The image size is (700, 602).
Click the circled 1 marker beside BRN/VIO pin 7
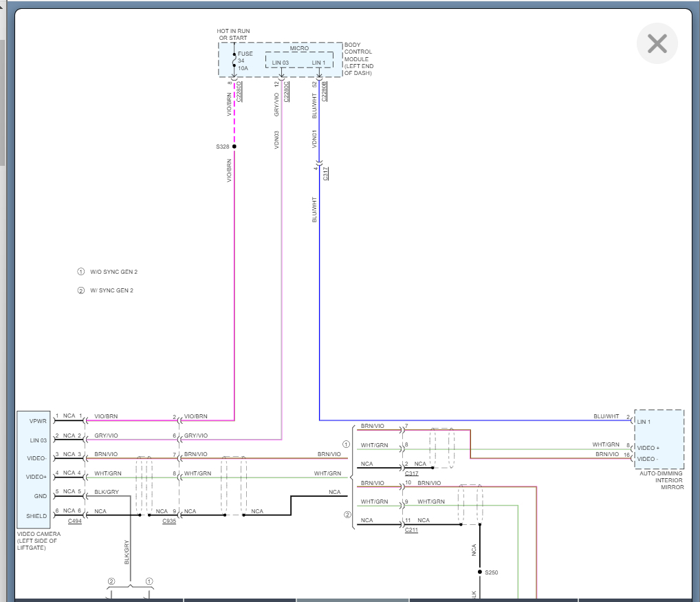[346, 444]
